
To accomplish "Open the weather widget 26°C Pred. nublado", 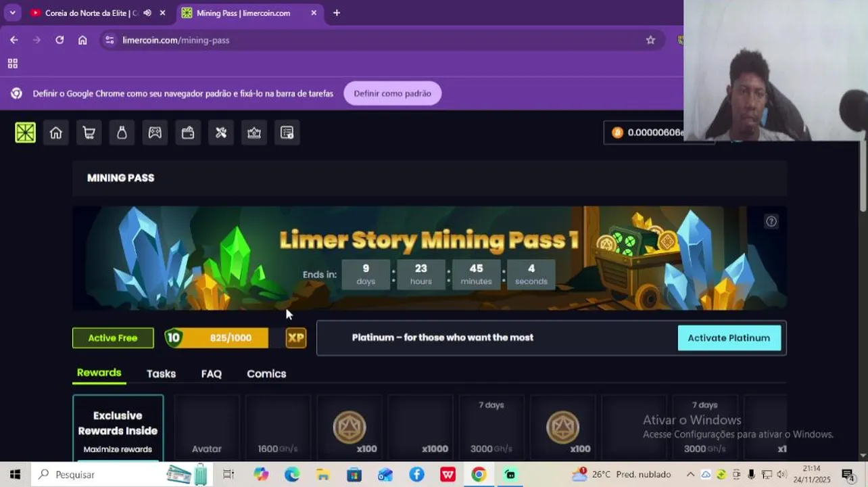I will pyautogui.click(x=622, y=474).
